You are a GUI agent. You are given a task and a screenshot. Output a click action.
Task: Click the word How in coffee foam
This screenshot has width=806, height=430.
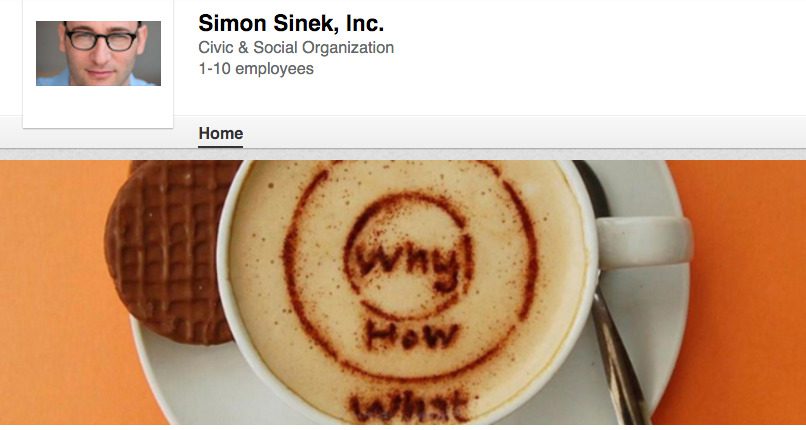tap(412, 335)
